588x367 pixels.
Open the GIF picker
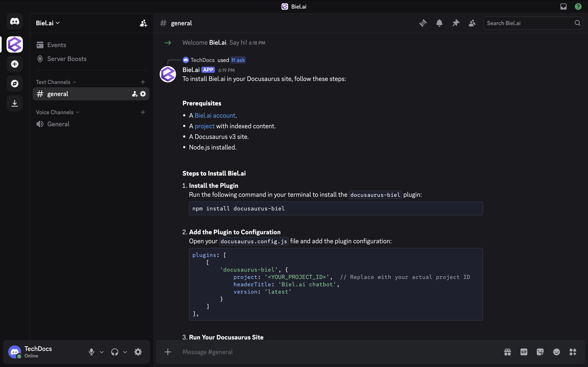pos(524,352)
